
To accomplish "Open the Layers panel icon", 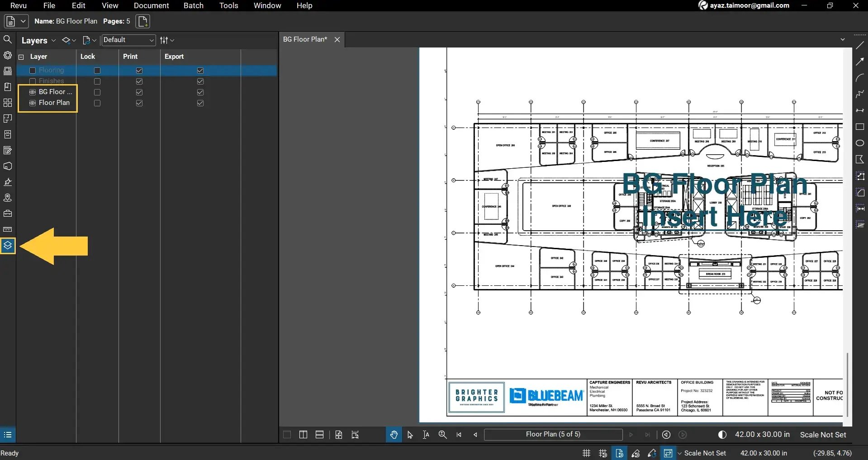I will [8, 246].
